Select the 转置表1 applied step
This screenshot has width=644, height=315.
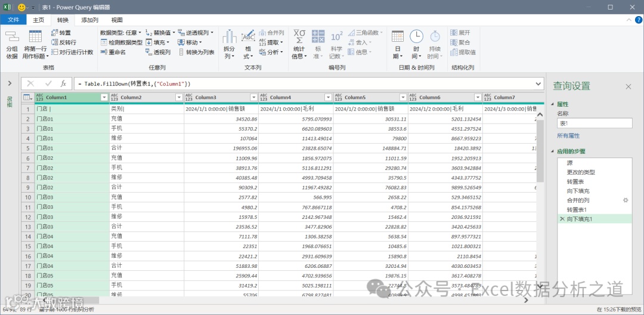point(595,209)
